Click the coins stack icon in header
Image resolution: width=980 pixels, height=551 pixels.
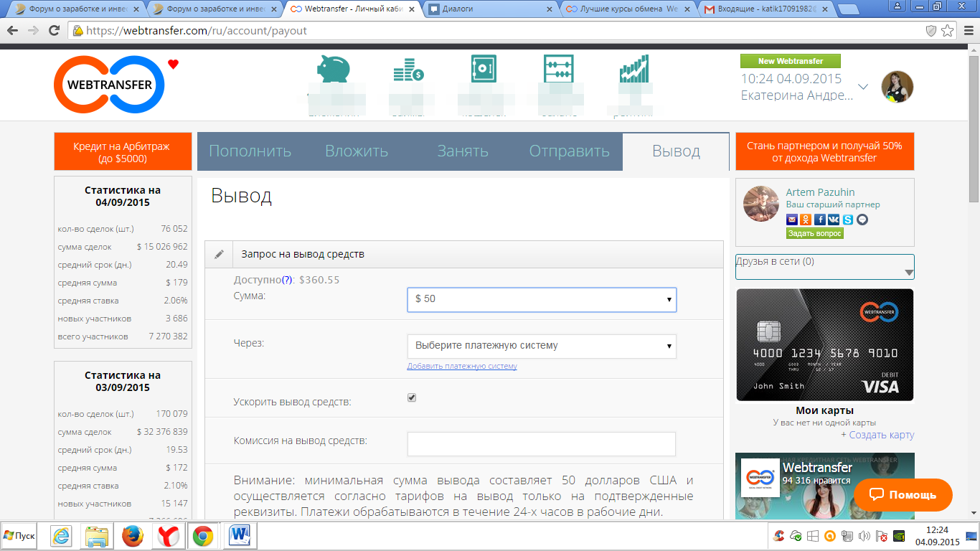408,70
